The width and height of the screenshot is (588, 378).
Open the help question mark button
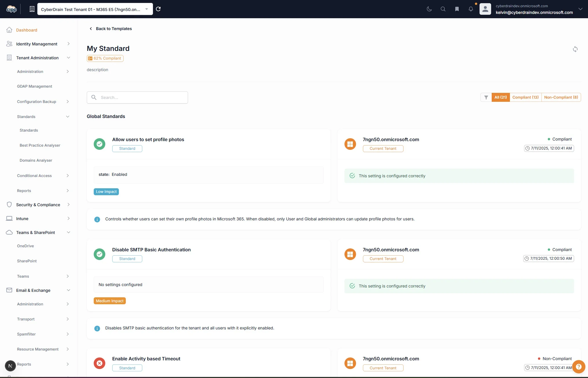[x=578, y=367]
